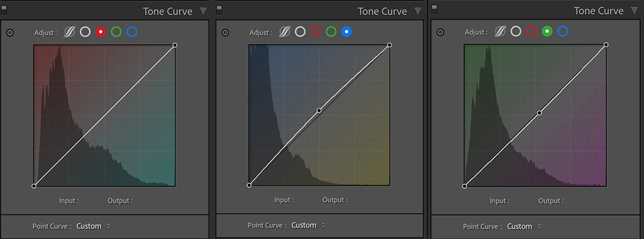
Task: Click right panel Tone Curve title
Action: click(599, 11)
